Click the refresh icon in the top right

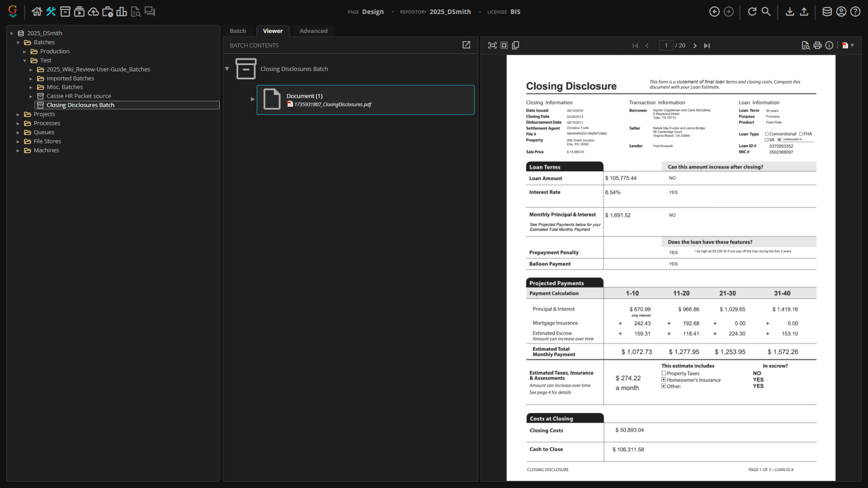pos(752,11)
